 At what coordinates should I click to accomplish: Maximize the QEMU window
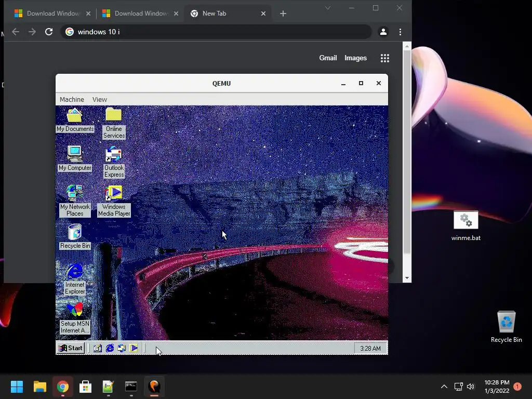361,83
